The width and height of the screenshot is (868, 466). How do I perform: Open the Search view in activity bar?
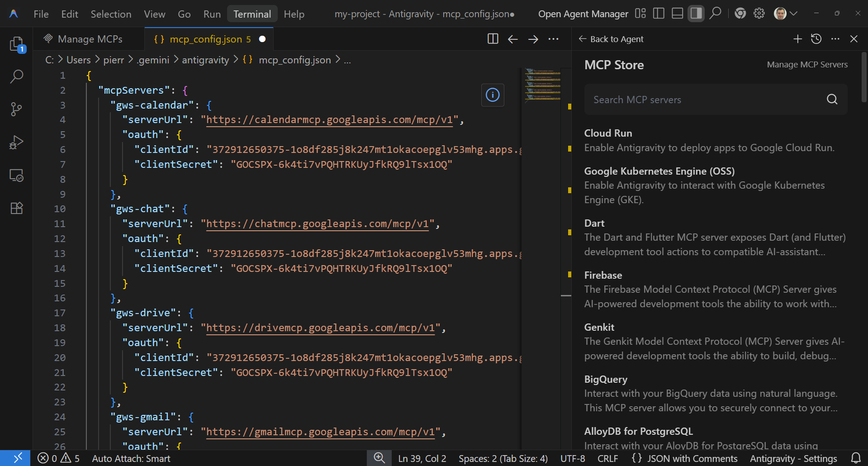click(17, 76)
